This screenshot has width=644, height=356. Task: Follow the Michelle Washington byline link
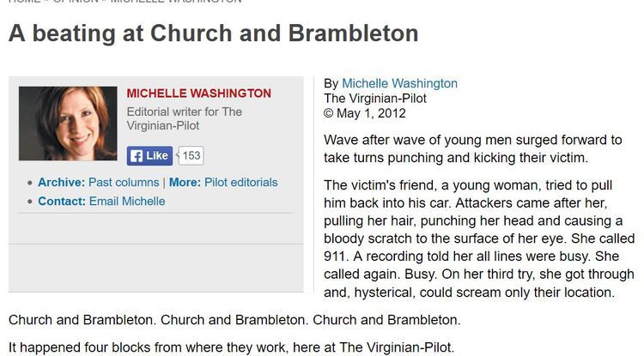[x=399, y=83]
